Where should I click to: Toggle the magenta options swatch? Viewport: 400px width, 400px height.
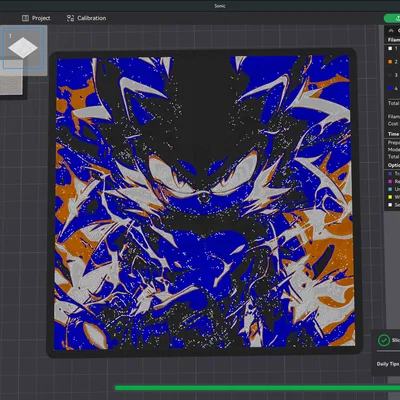390,182
